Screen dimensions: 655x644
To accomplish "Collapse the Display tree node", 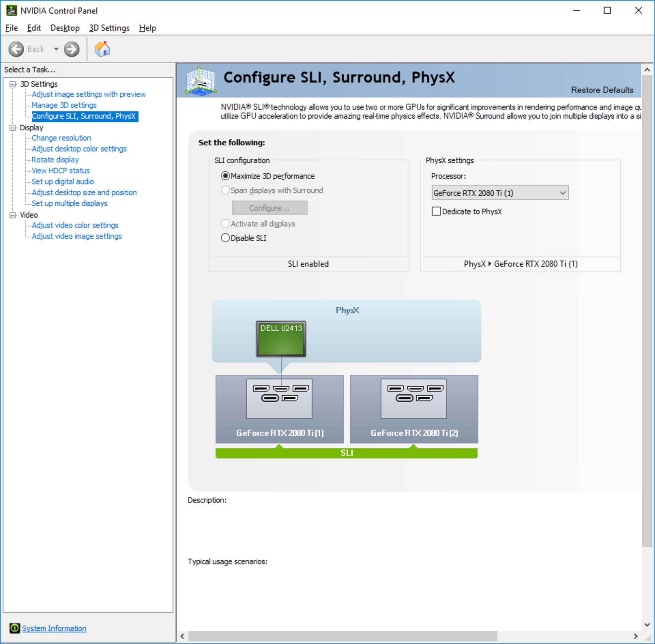I will [x=13, y=128].
